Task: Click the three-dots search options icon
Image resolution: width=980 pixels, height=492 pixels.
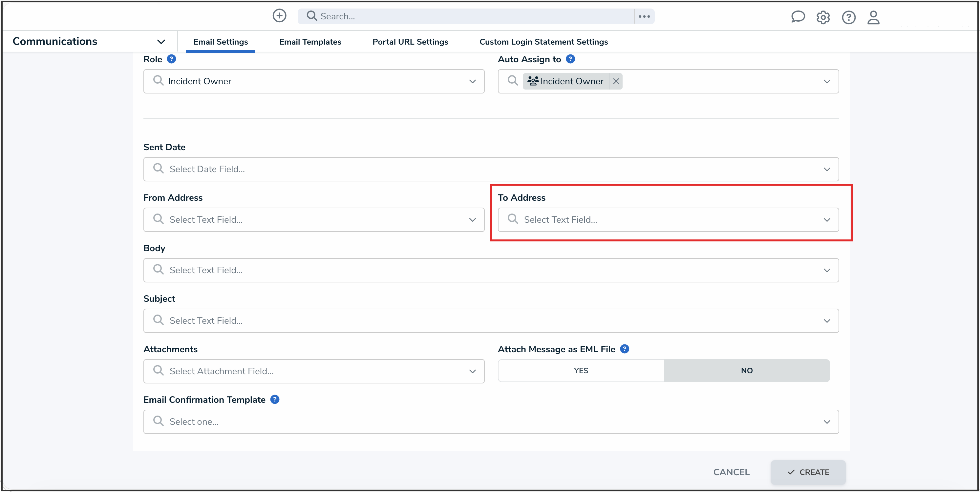Action: pos(644,16)
